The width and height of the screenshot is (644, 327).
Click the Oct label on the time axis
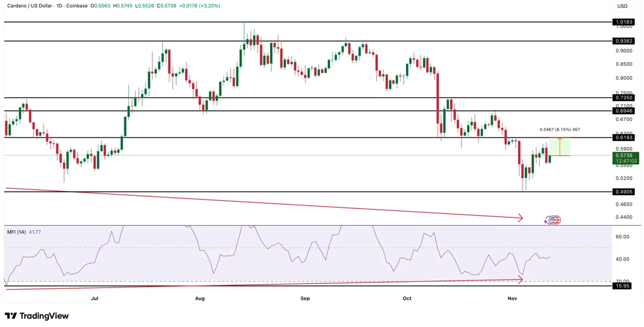tap(407, 298)
